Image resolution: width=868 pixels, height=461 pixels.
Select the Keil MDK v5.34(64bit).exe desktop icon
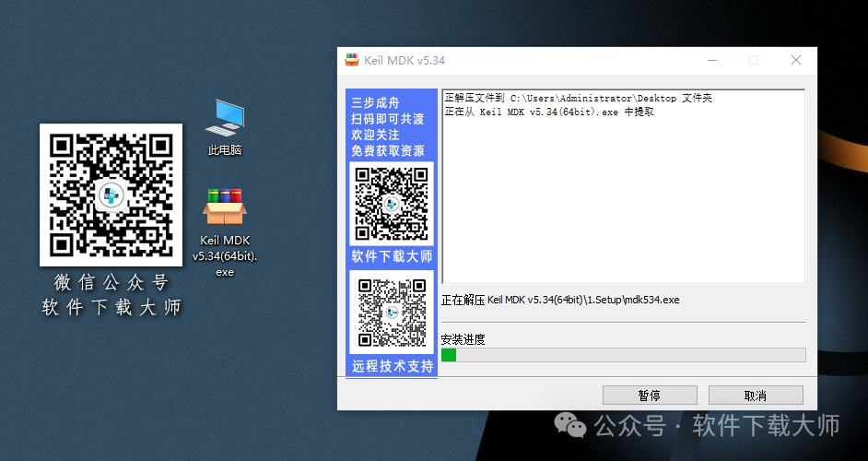click(225, 232)
